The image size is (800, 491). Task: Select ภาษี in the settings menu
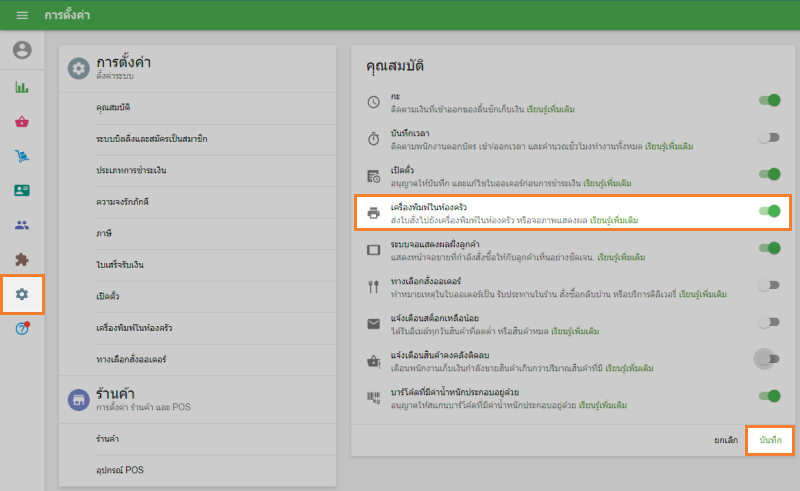(x=104, y=233)
